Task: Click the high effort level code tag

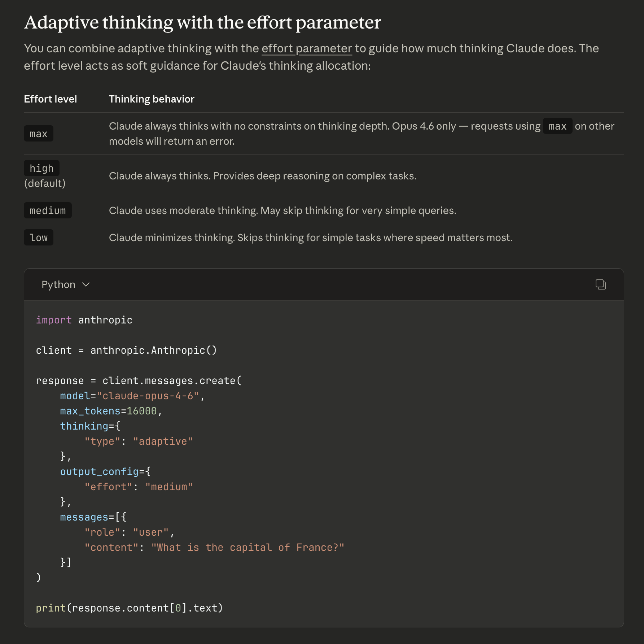Action: click(41, 168)
